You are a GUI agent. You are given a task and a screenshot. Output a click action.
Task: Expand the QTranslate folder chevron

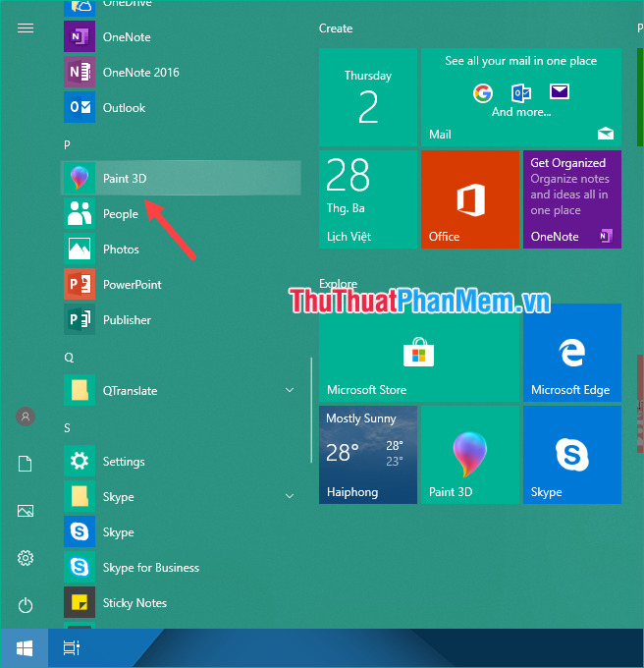(x=290, y=390)
